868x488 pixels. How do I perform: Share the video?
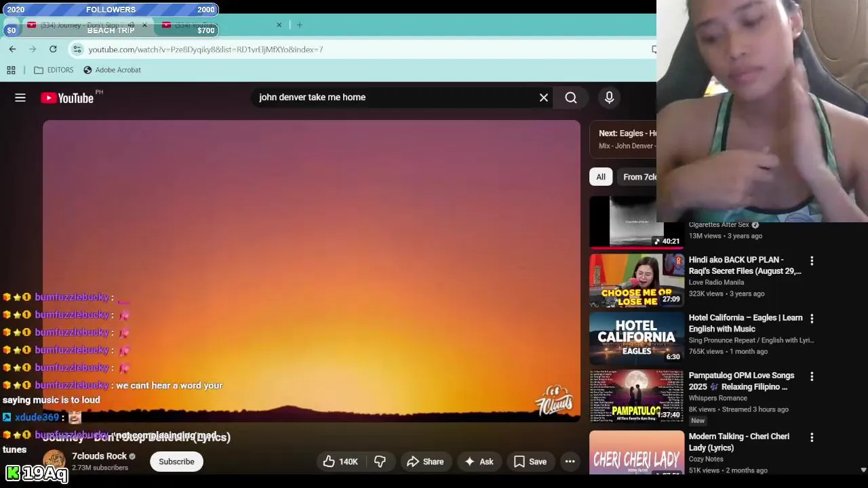pyautogui.click(x=425, y=462)
